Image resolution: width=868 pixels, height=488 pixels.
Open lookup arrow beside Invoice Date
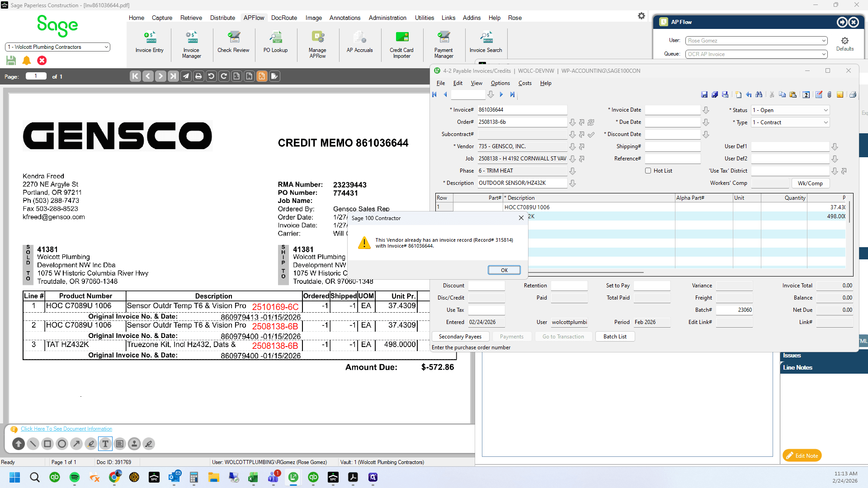pyautogui.click(x=706, y=110)
